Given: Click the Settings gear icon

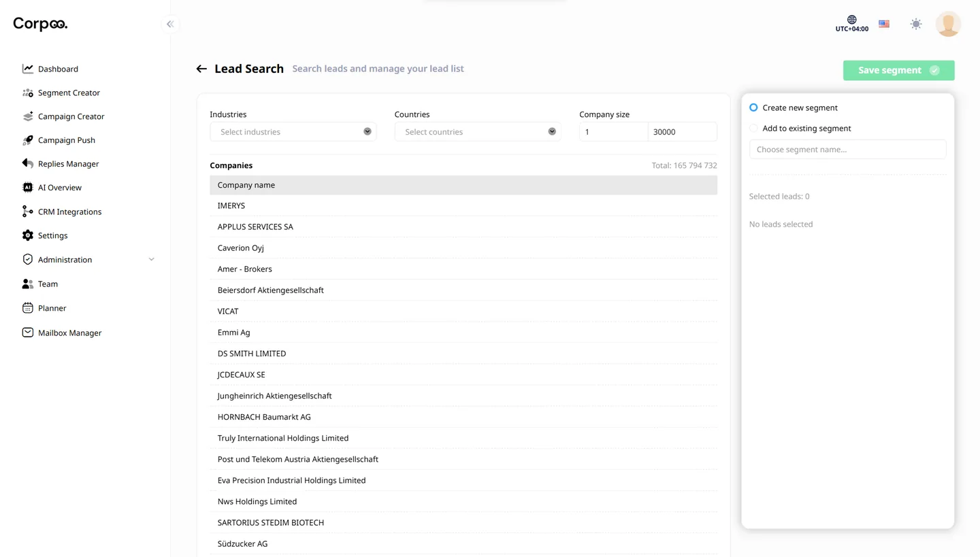Looking at the screenshot, I should (x=27, y=235).
